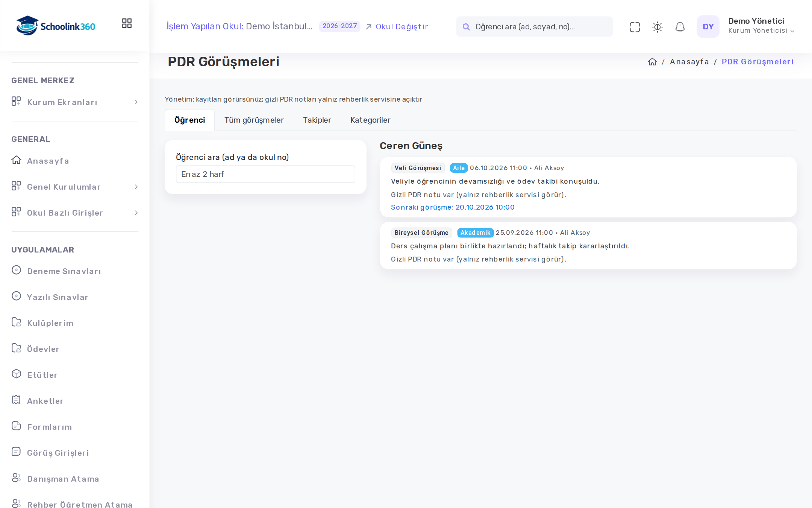Click the 2026-2027 year badge
This screenshot has height=508, width=812.
pyautogui.click(x=339, y=26)
